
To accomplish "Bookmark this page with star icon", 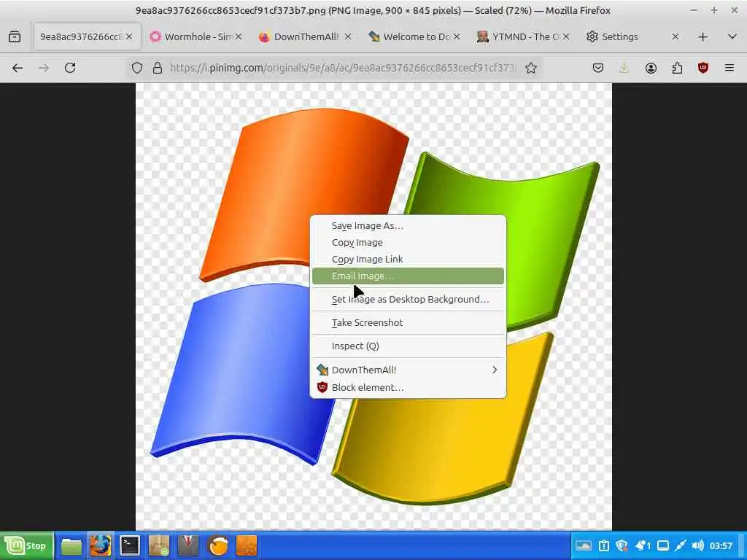I will point(531,68).
